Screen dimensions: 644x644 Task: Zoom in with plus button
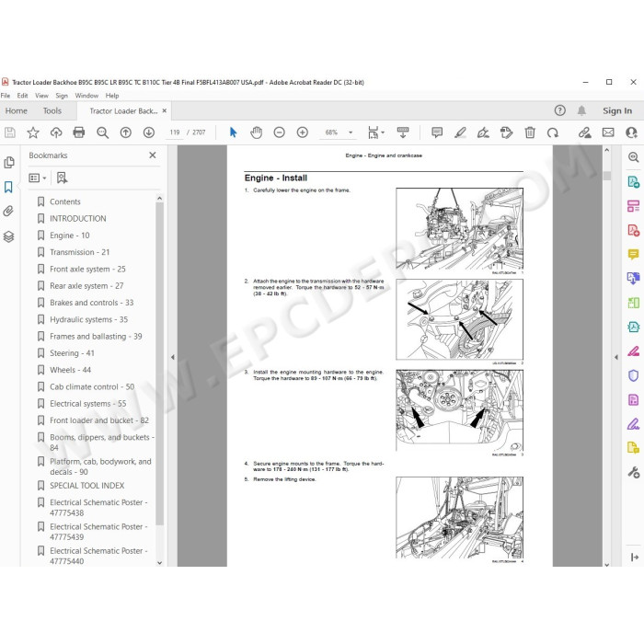303,132
